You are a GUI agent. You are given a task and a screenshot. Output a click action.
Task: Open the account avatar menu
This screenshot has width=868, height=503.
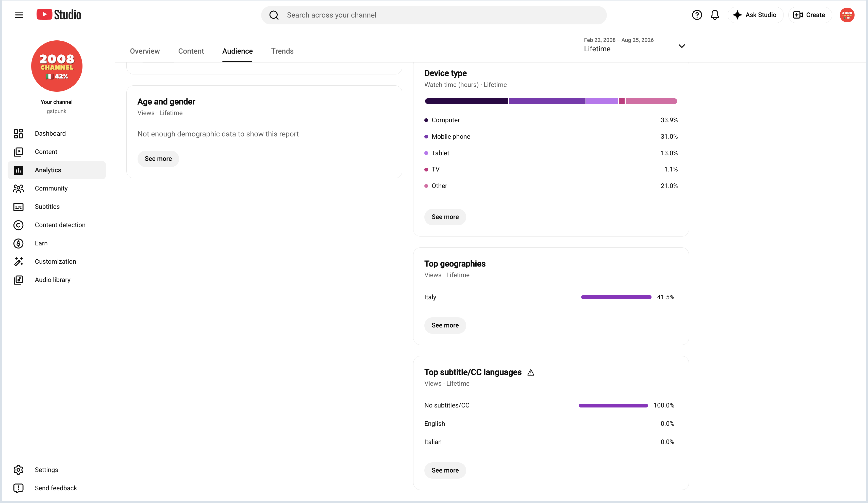(847, 15)
